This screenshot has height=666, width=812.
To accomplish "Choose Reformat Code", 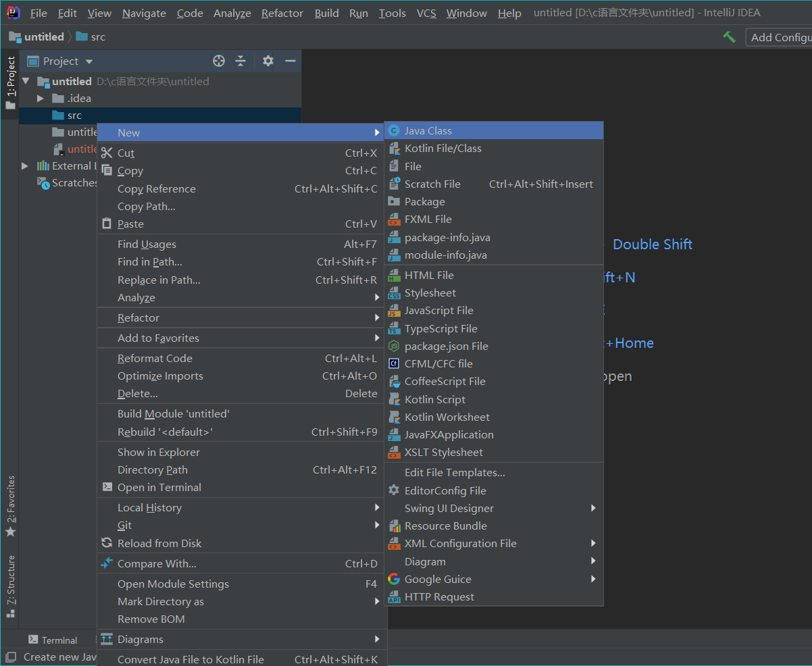I will (x=242, y=359).
